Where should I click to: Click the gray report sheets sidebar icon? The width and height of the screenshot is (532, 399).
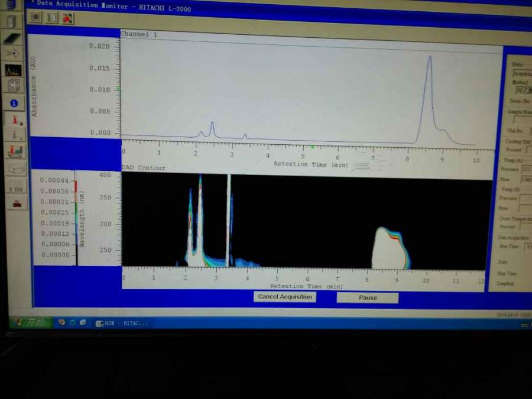point(14,86)
